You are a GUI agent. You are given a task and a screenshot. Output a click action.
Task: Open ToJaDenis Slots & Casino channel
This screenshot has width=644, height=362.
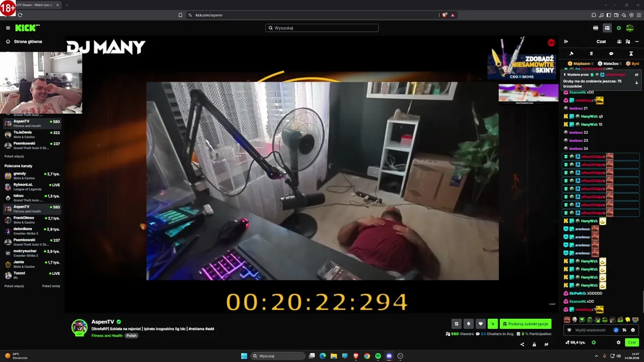pos(32,134)
